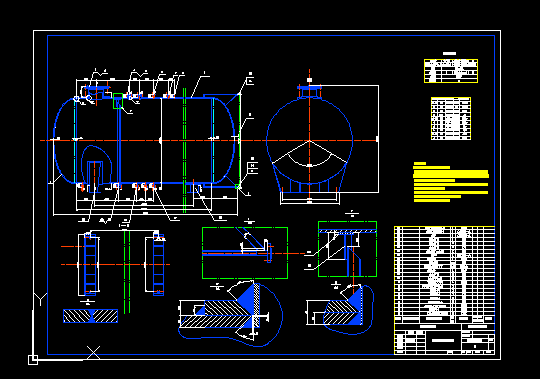Click the right elliptical head of the tank

[x=225, y=140]
